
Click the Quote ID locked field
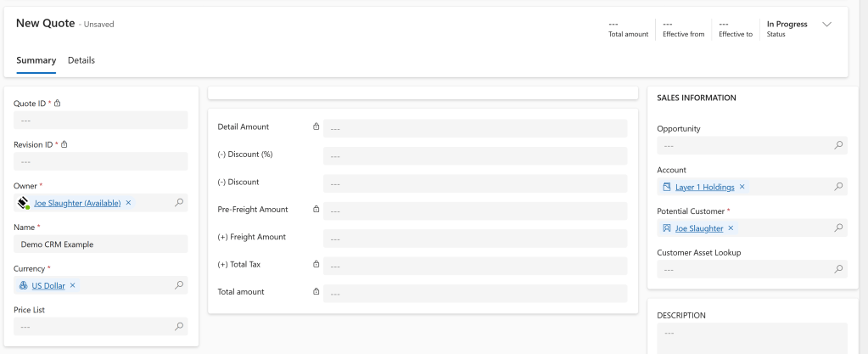point(101,121)
